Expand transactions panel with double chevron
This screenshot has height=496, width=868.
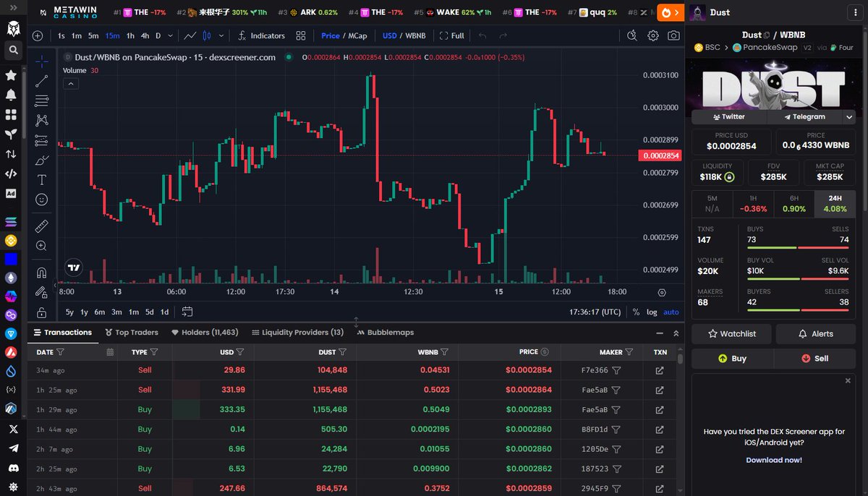676,333
